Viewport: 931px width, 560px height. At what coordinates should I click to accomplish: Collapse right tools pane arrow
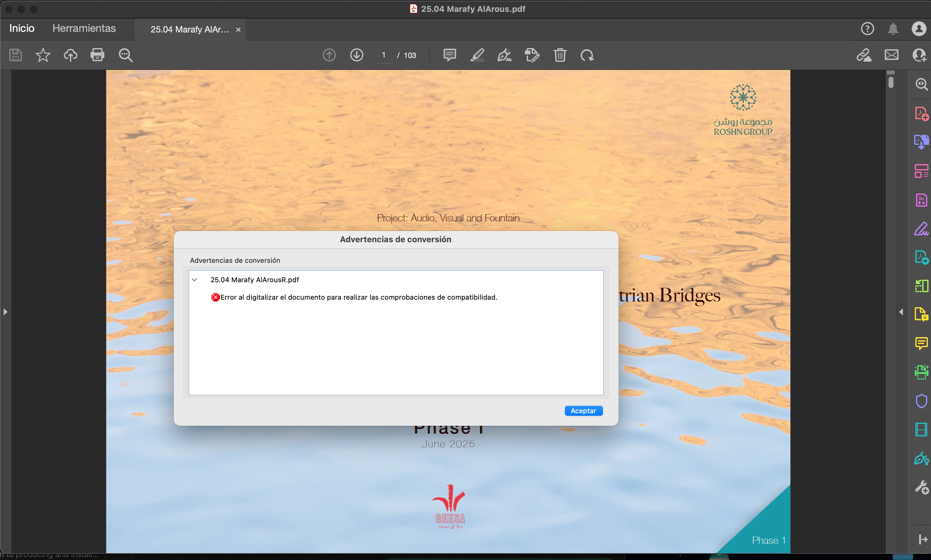click(x=901, y=312)
